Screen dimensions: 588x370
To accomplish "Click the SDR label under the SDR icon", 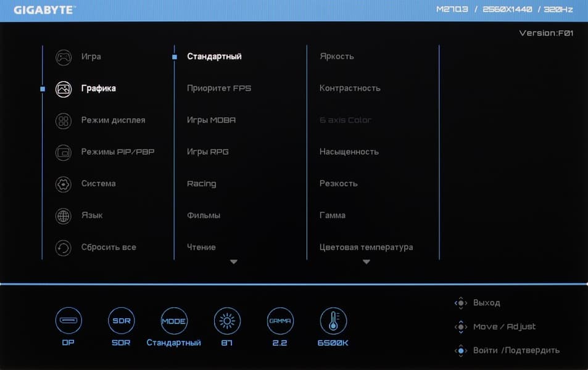I will pos(121,343).
